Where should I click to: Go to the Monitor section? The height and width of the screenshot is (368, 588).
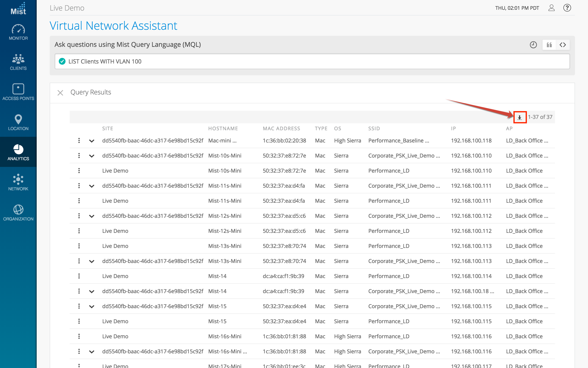tap(18, 32)
